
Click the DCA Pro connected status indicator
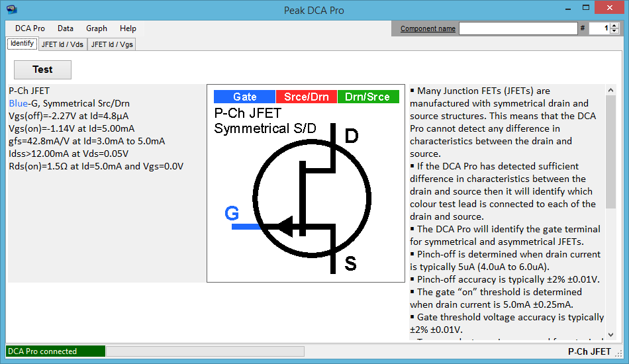(56, 351)
